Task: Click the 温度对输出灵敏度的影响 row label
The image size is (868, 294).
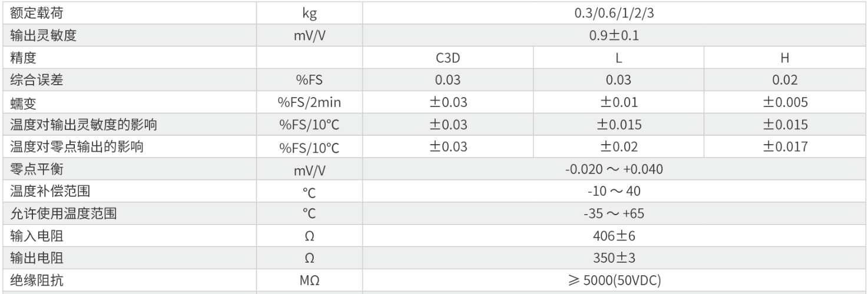Action: click(84, 125)
